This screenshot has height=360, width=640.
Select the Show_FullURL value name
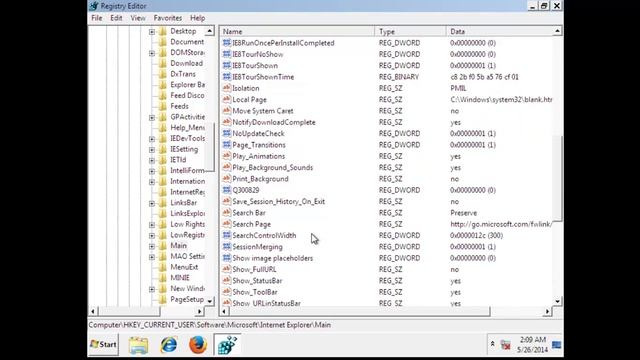point(254,269)
